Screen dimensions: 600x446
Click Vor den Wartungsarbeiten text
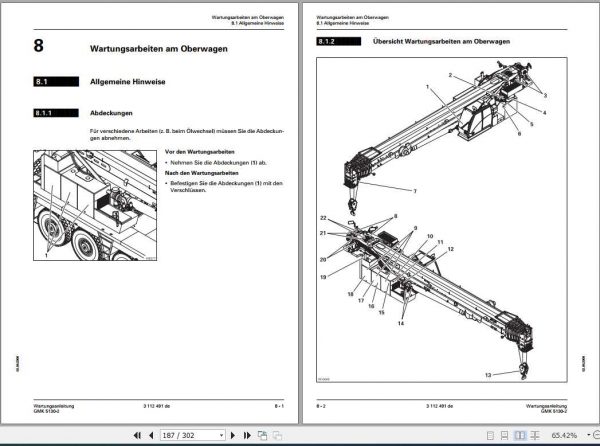[x=199, y=152]
